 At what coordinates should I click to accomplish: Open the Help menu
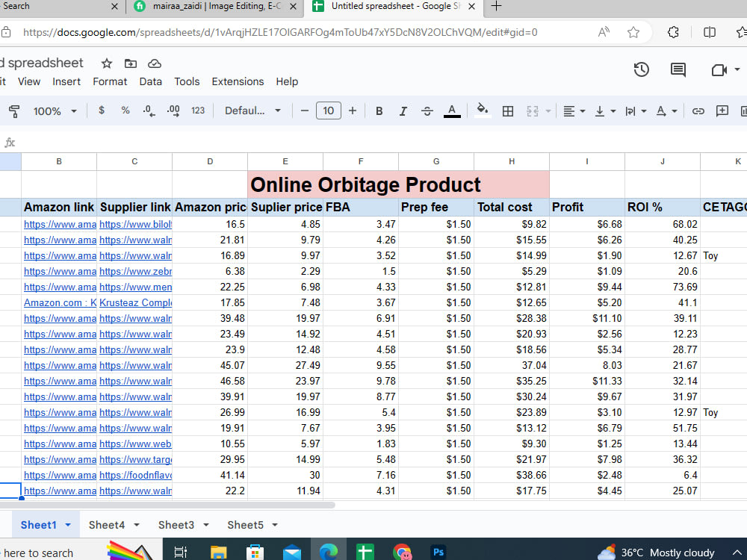[287, 81]
